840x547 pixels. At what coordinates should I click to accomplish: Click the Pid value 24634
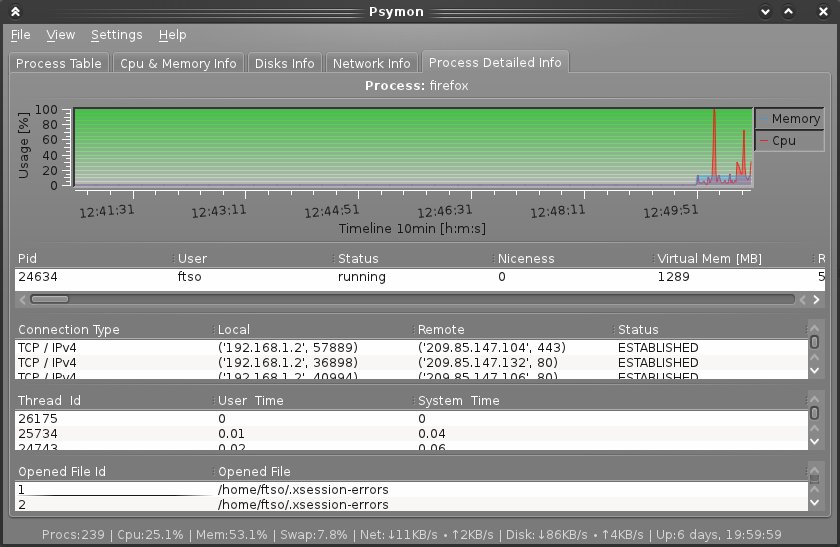(38, 277)
